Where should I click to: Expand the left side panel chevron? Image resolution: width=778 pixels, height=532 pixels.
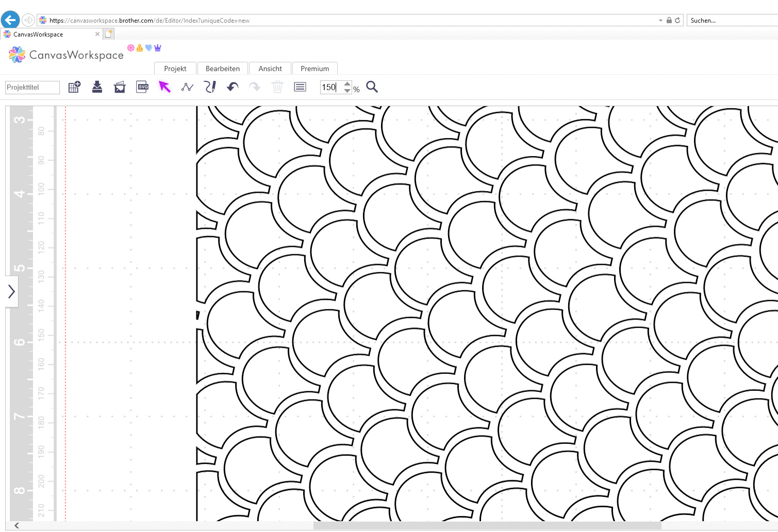[x=11, y=292]
